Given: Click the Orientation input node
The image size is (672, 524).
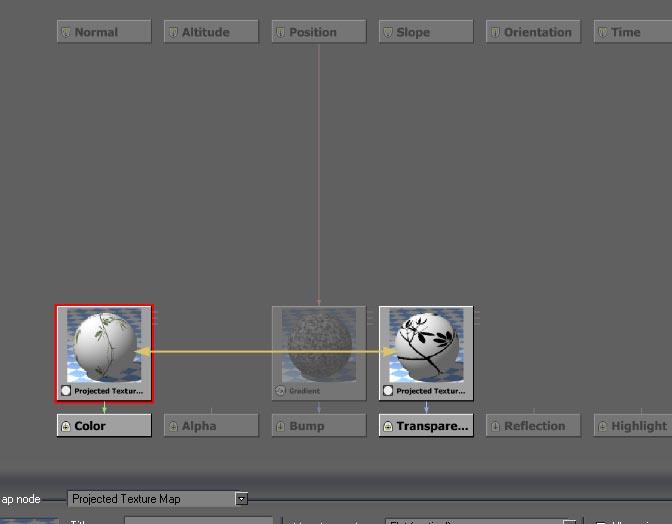Looking at the screenshot, I should tap(534, 32).
